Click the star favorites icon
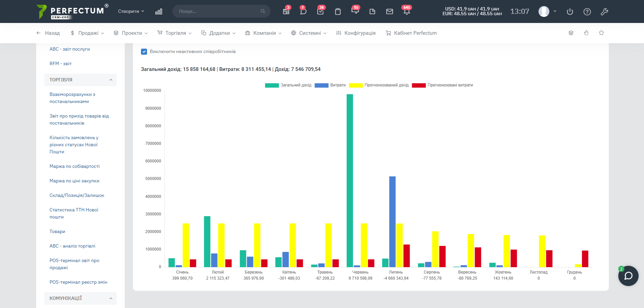The width and height of the screenshot is (644, 308). [x=601, y=33]
